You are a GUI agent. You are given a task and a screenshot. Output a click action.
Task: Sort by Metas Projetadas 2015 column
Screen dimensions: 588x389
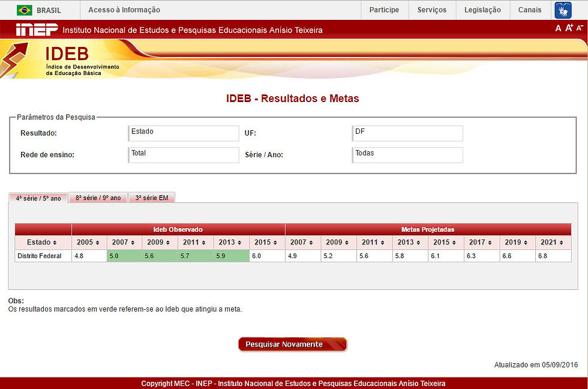click(x=445, y=243)
